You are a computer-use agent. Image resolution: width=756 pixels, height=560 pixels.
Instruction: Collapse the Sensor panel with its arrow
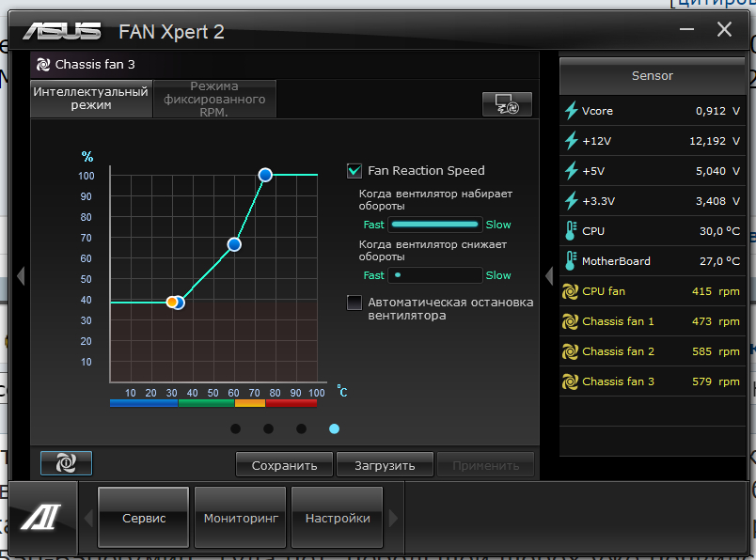click(x=549, y=276)
